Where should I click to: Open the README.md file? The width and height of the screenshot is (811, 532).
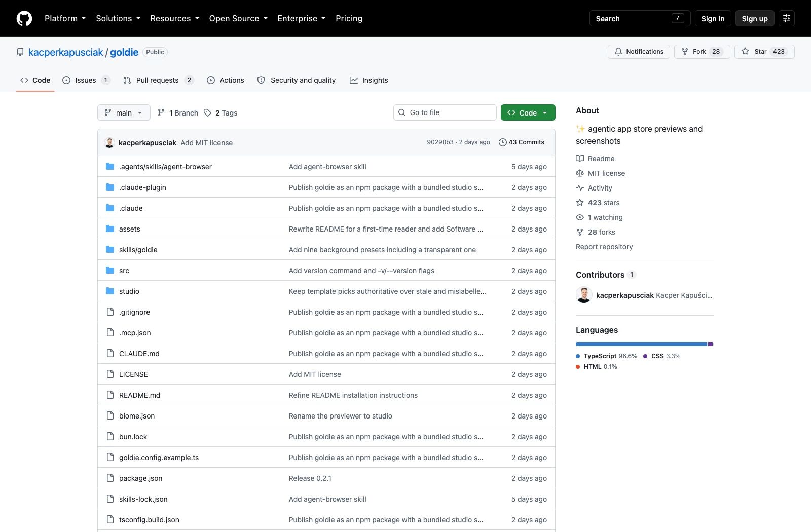(139, 395)
